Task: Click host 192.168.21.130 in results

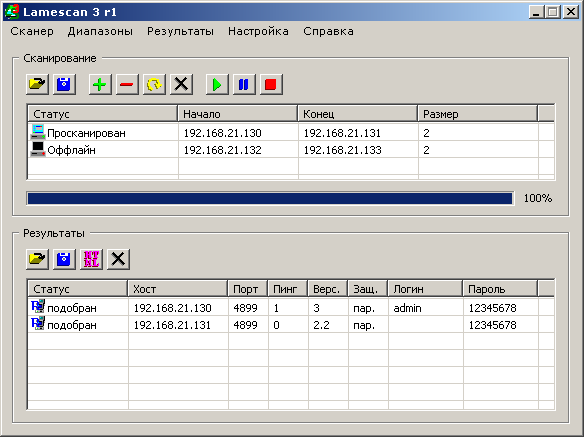Action: pos(172,308)
